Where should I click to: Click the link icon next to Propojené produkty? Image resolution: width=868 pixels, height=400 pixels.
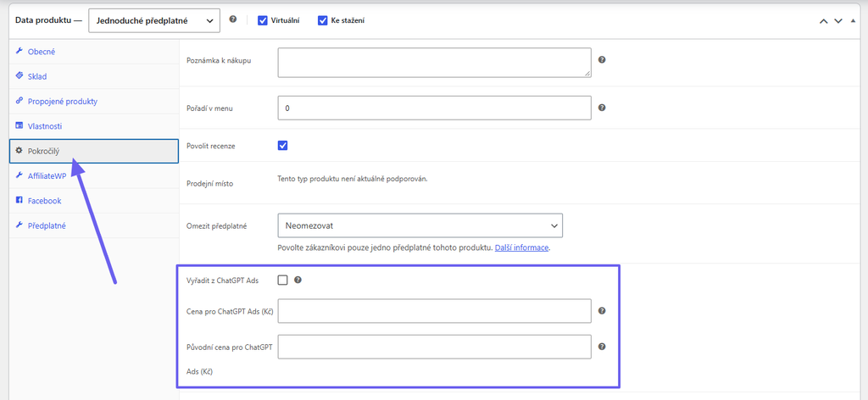19,101
